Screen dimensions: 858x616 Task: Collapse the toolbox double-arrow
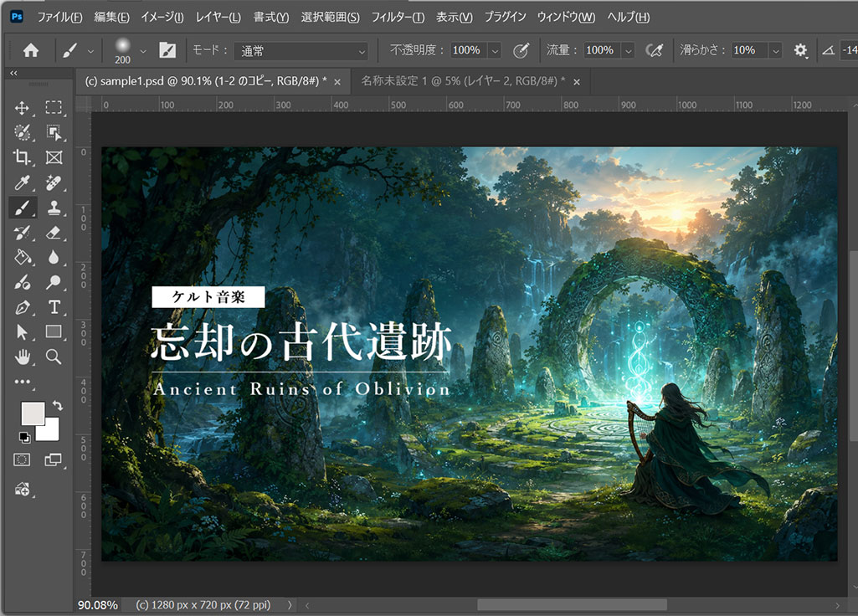(13, 73)
